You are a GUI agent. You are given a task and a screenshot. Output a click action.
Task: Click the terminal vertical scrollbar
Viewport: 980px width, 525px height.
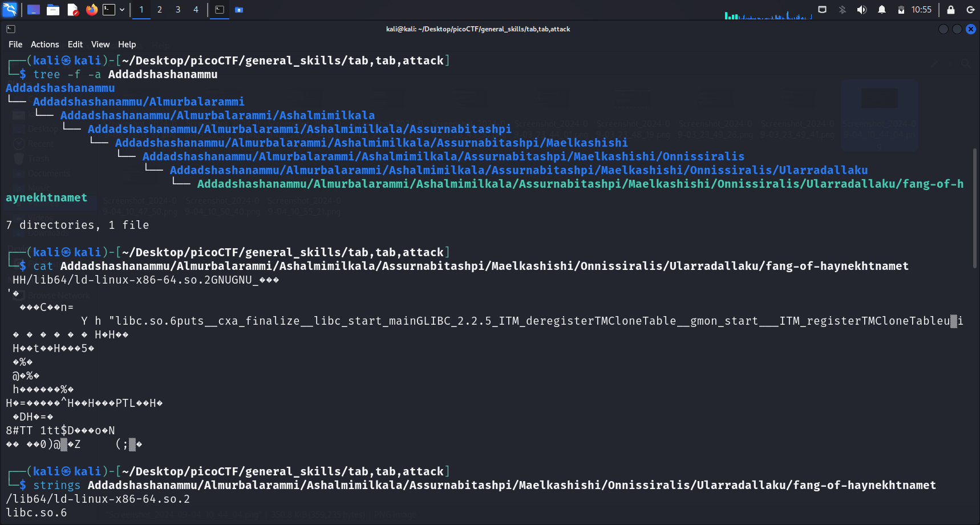975,208
